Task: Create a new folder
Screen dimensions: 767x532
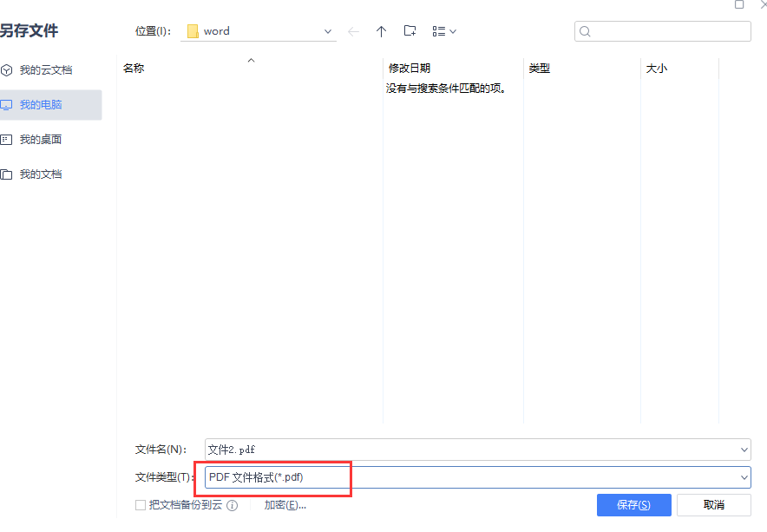Action: coord(410,31)
